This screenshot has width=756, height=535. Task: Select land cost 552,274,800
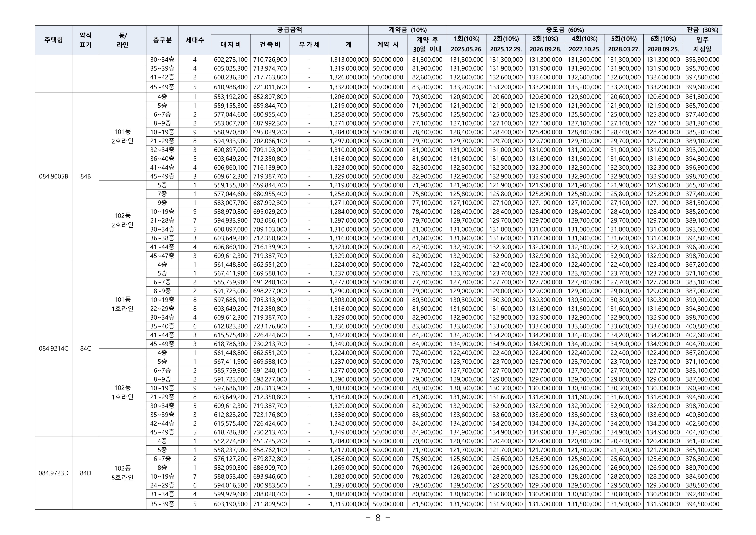[231, 441]
